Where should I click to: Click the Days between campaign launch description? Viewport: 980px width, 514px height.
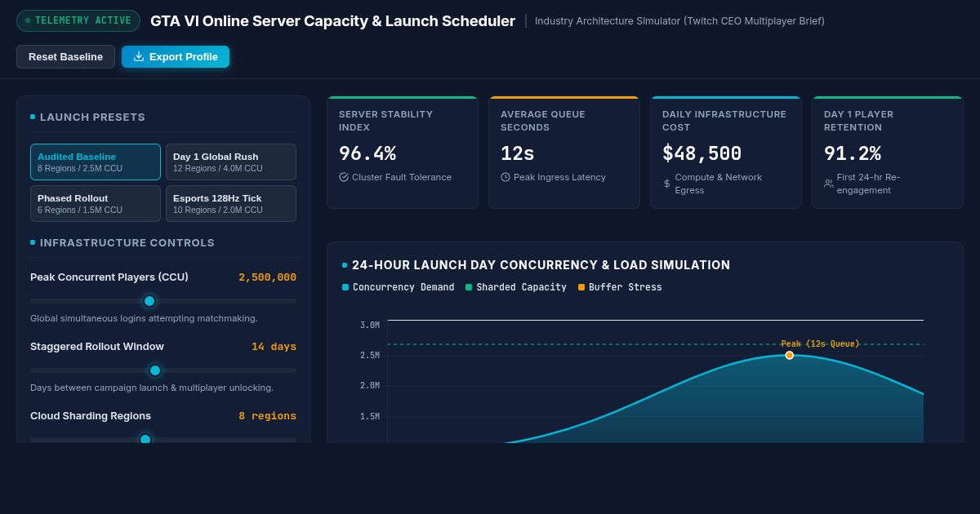pos(152,388)
